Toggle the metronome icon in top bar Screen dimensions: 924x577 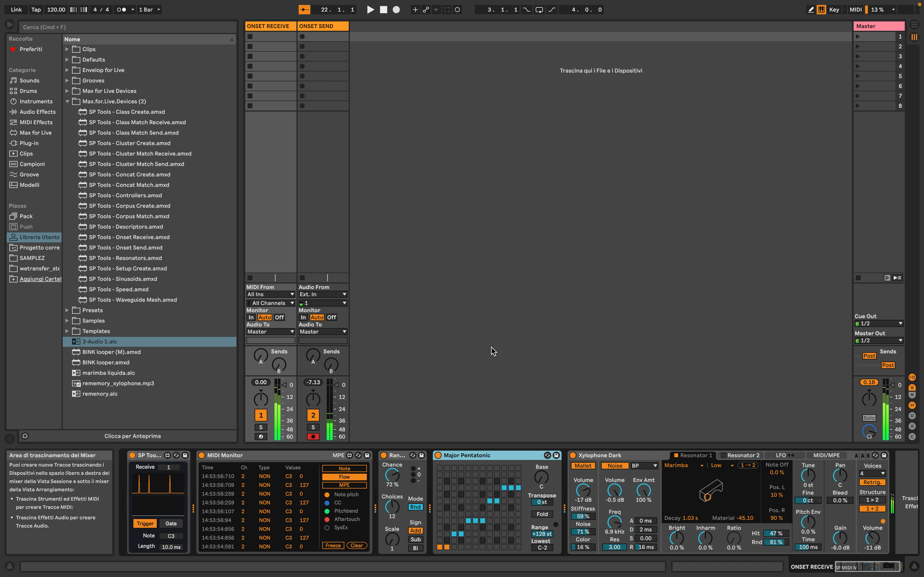(x=122, y=10)
